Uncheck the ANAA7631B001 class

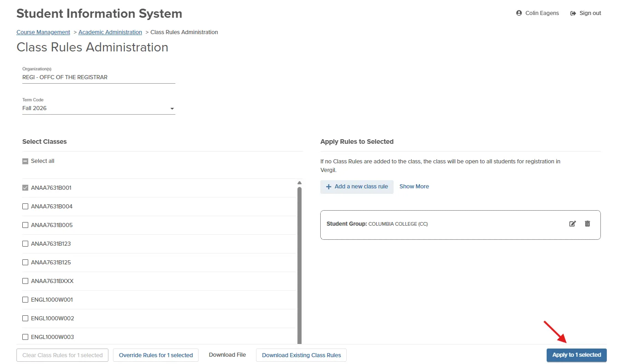tap(25, 187)
